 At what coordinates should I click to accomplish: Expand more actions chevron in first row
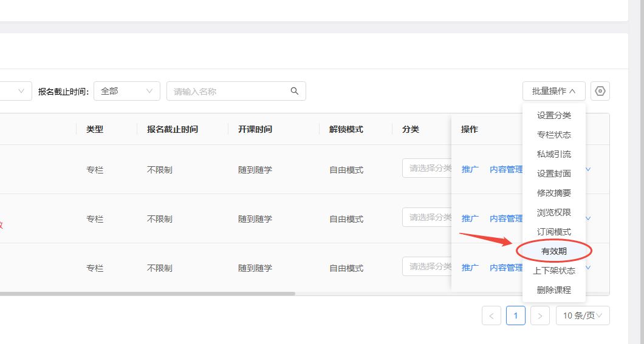click(x=588, y=169)
